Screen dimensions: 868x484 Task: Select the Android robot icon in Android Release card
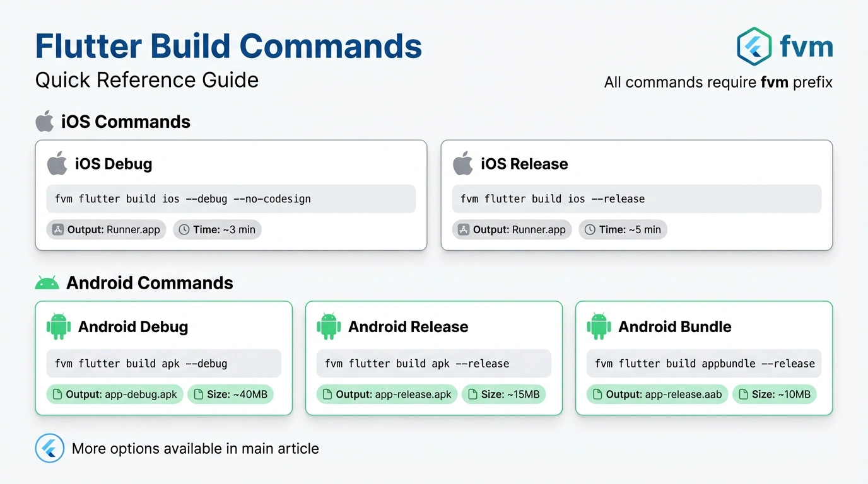click(x=329, y=326)
